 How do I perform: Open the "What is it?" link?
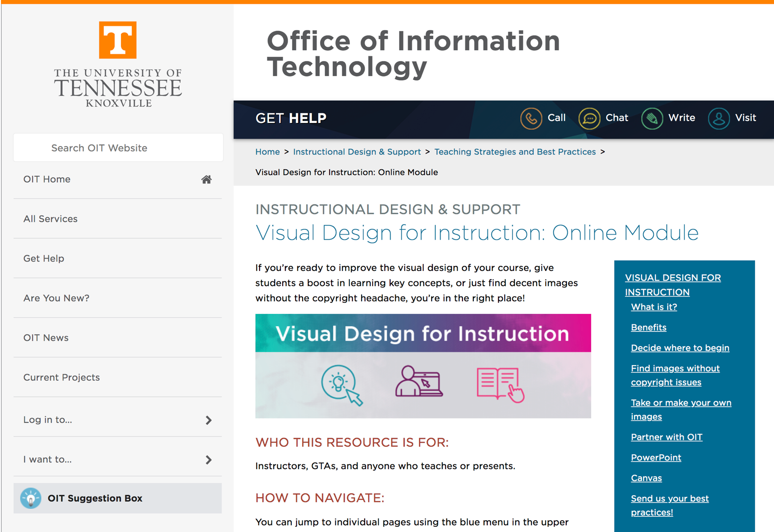coord(654,307)
